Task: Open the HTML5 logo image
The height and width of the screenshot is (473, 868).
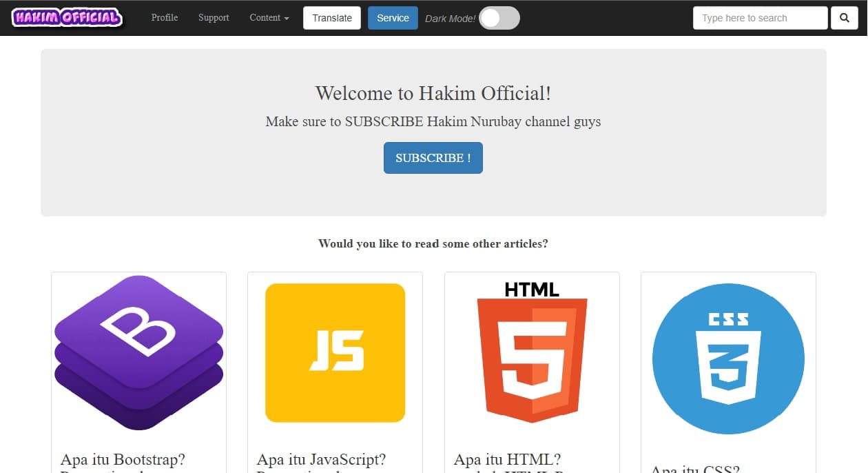Action: [532, 352]
